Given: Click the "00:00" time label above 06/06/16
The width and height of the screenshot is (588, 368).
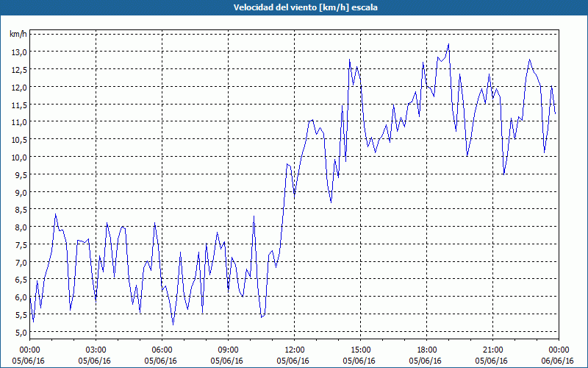Looking at the screenshot, I should point(559,350).
